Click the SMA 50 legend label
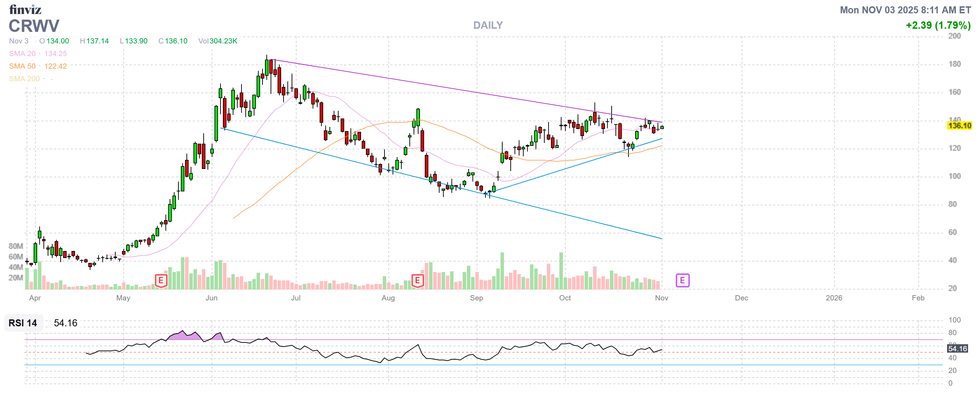This screenshot has height=394, width=980. click(x=22, y=66)
